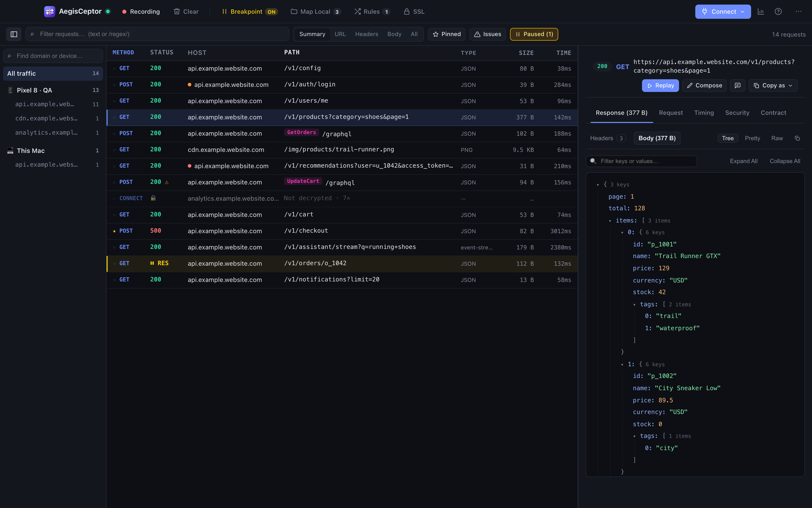
Task: Click warning icon on UpdateCart row
Action: tap(167, 182)
